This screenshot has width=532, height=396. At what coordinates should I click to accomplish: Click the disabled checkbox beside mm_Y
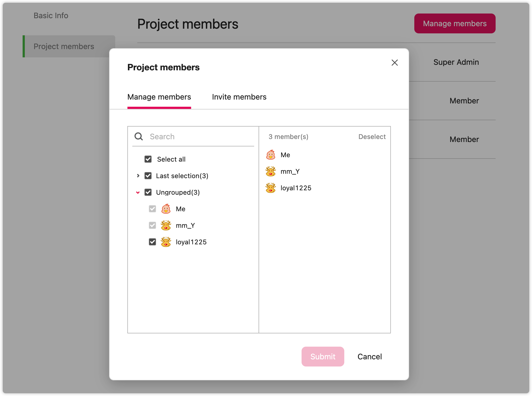point(152,225)
